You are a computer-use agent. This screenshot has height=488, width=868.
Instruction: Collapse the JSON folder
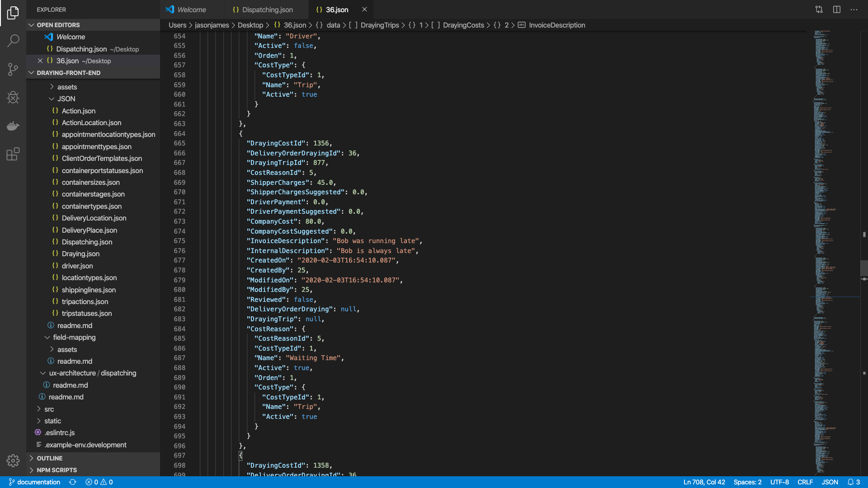click(66, 99)
